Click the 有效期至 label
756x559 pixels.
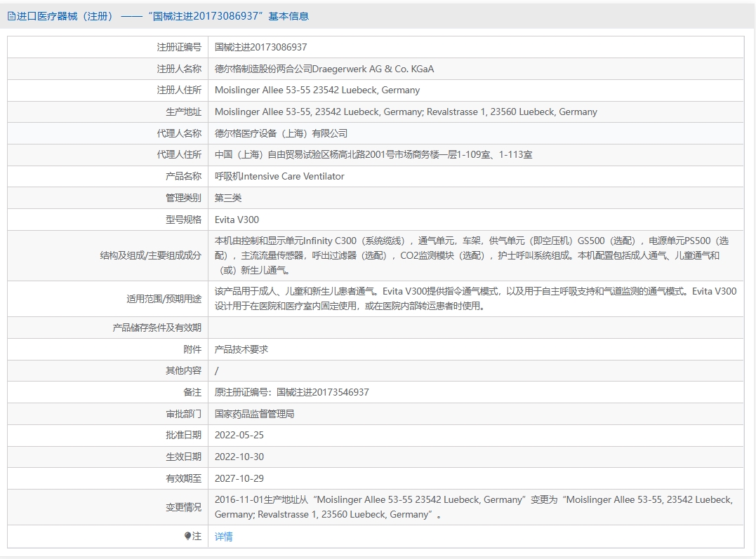pos(183,478)
